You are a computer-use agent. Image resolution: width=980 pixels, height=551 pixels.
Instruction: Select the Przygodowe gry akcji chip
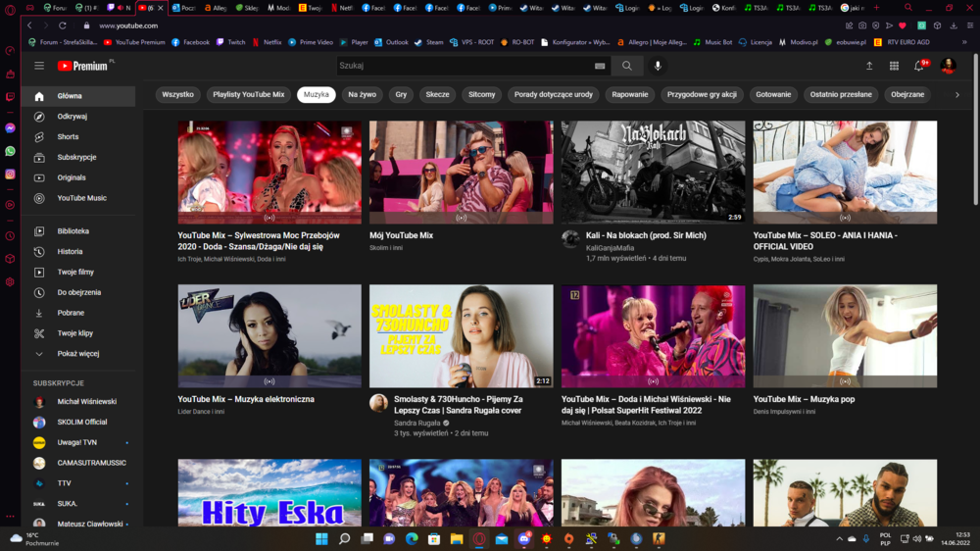click(702, 94)
